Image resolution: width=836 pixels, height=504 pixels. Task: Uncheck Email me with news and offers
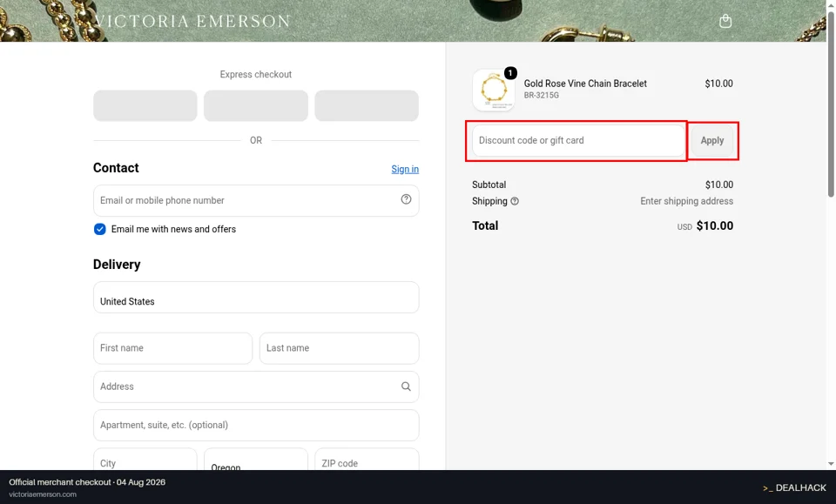point(99,229)
